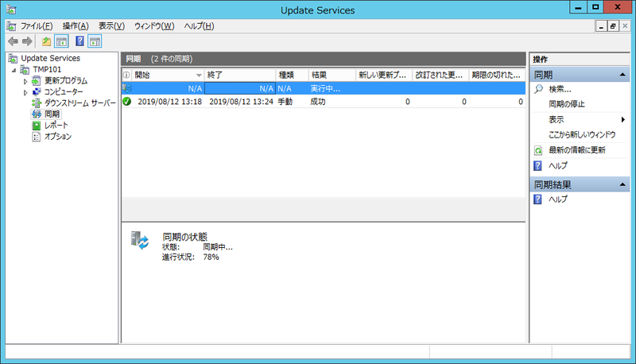Click the 2019/08/12 13:24 end time cell

click(x=242, y=102)
